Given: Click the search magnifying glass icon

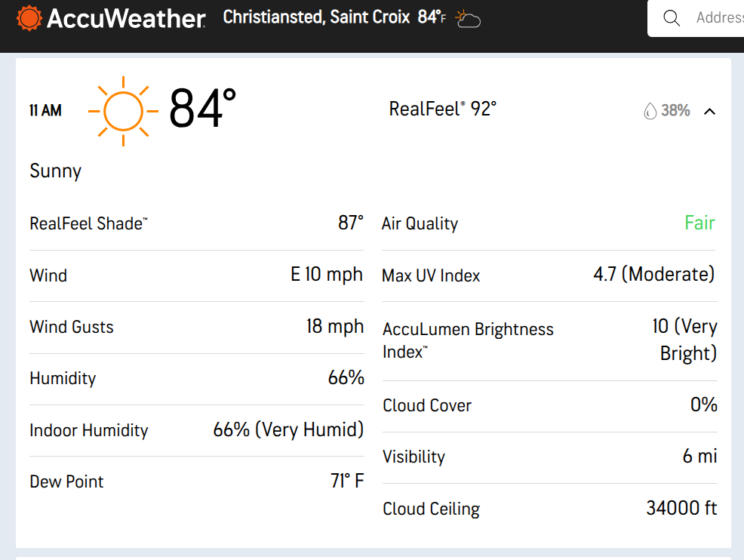Looking at the screenshot, I should [x=672, y=18].
